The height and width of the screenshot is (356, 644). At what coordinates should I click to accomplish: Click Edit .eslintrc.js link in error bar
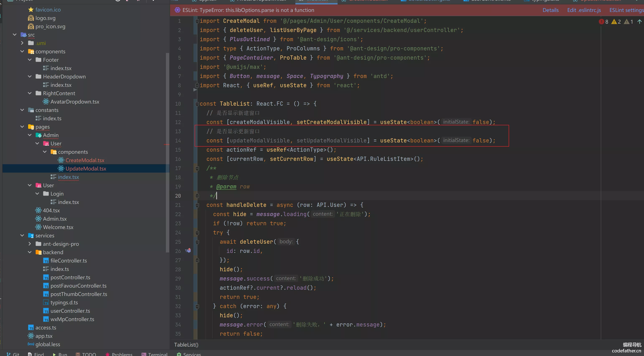click(x=584, y=10)
